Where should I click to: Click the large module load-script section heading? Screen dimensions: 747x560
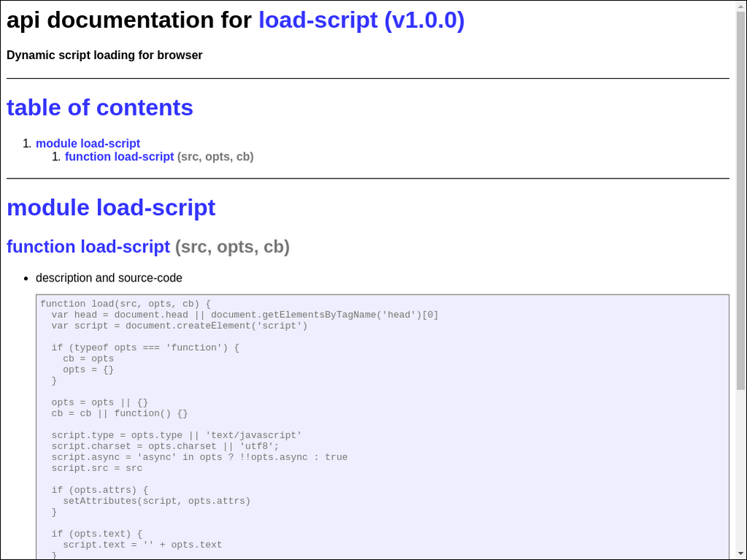pos(111,208)
